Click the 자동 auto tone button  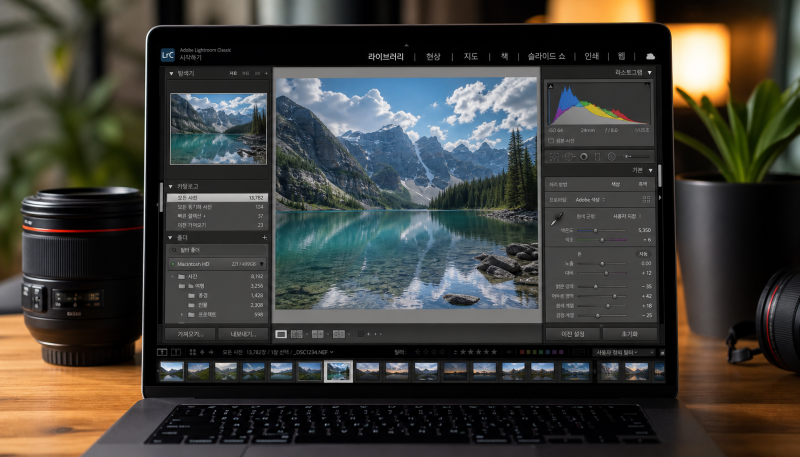(x=643, y=253)
